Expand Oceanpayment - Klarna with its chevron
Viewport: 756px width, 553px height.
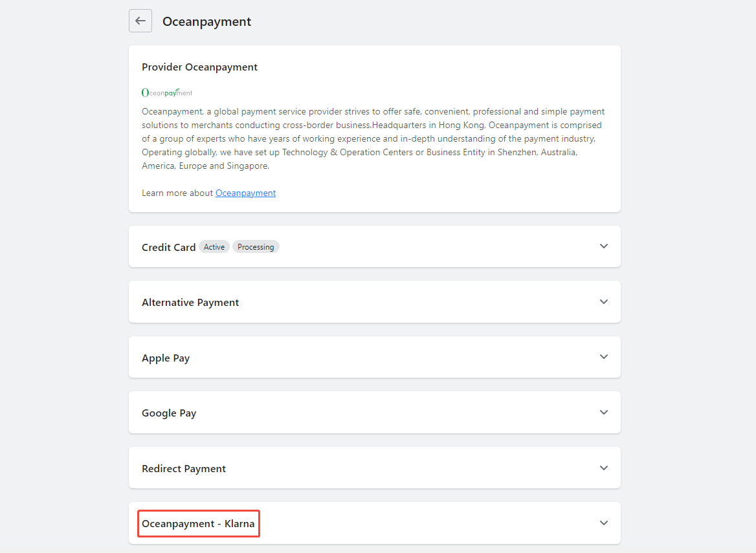point(603,523)
